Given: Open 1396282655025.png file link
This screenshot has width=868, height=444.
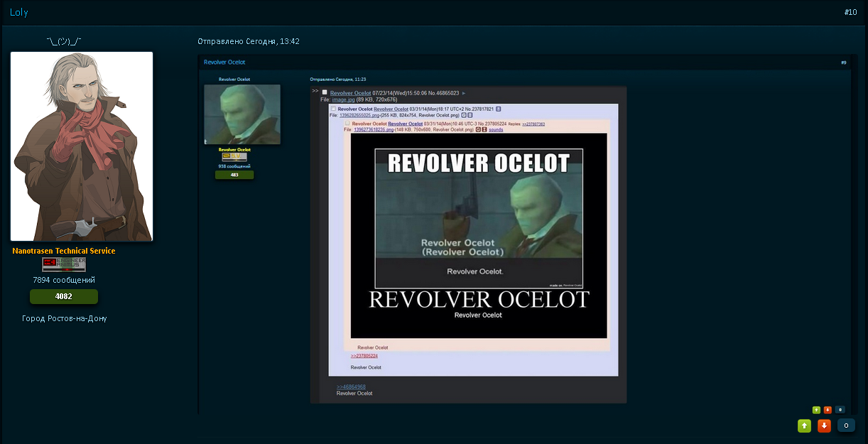Looking at the screenshot, I should coord(359,115).
